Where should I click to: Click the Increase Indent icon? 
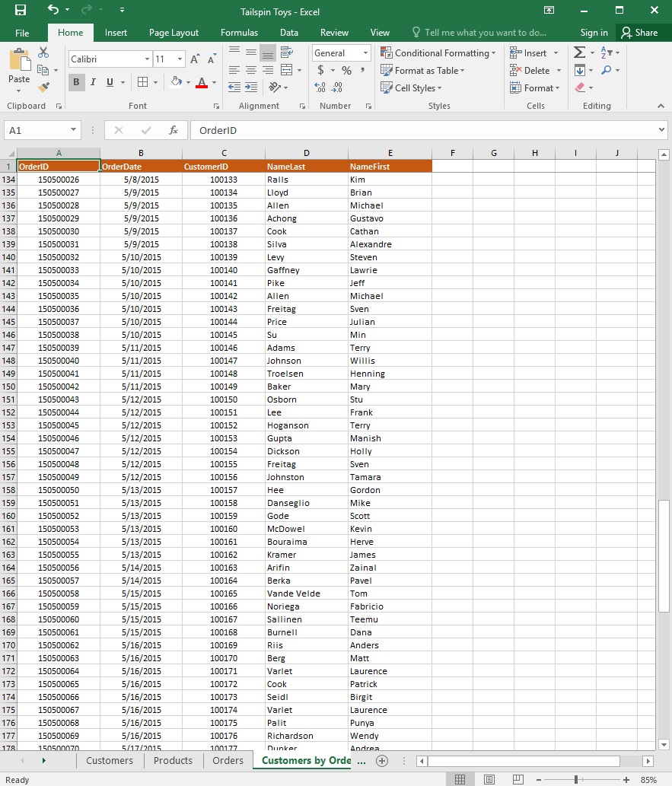[x=251, y=88]
